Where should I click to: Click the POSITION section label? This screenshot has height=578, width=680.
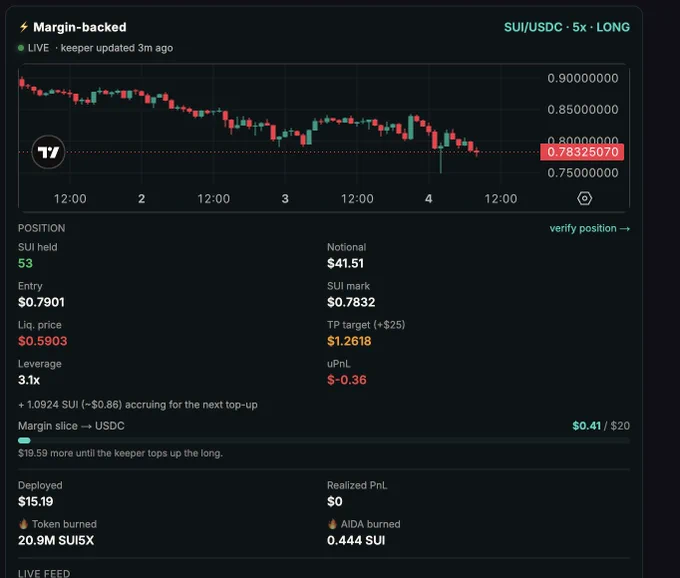pos(42,229)
